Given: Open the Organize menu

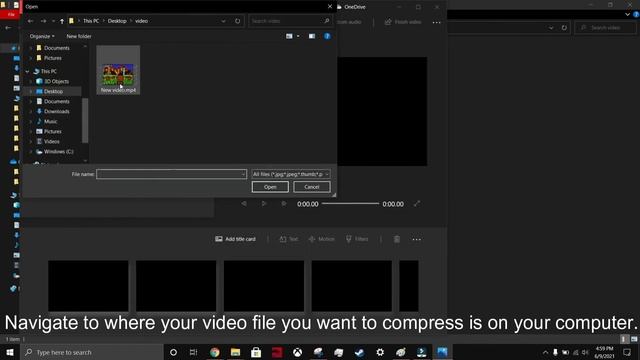Looking at the screenshot, I should point(42,36).
